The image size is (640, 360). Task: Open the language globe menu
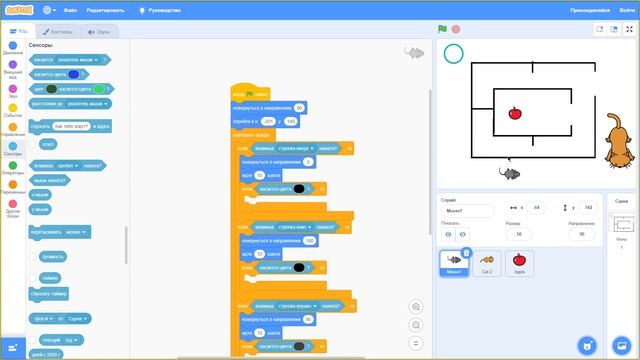click(49, 10)
